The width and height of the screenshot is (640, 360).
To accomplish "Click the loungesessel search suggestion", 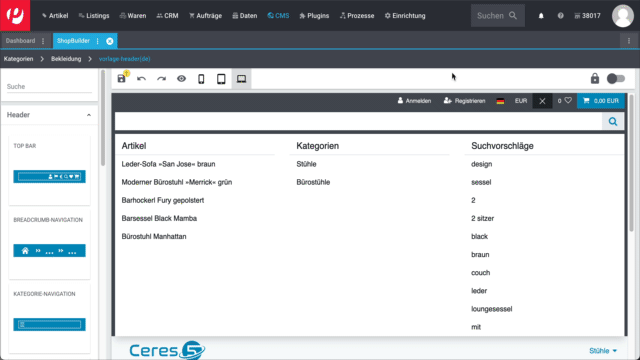I will tap(491, 309).
